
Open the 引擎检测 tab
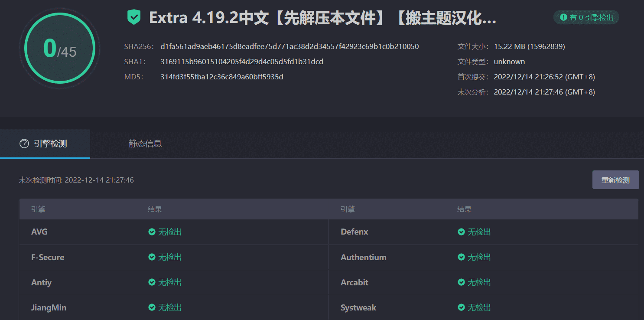point(45,144)
